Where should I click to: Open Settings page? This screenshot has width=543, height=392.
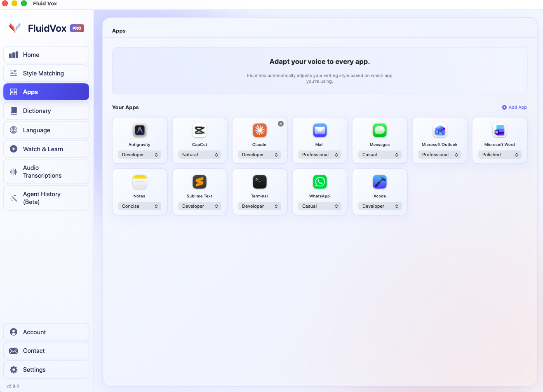46,370
